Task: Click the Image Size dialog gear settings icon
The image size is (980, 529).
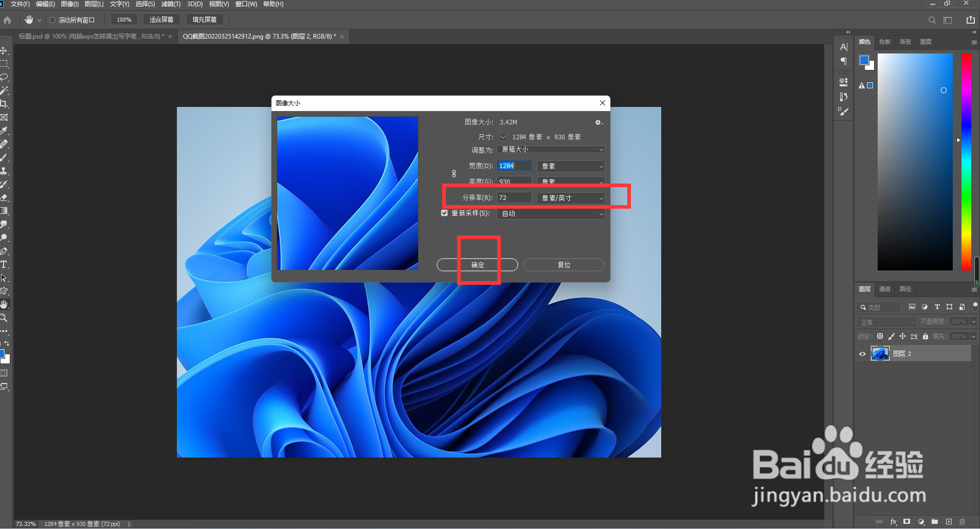Action: pyautogui.click(x=598, y=122)
